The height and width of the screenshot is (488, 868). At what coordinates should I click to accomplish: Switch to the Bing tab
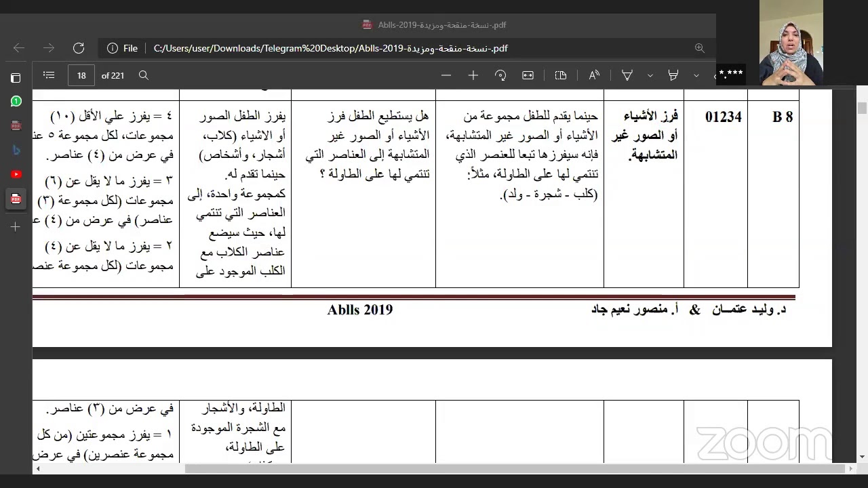click(16, 150)
